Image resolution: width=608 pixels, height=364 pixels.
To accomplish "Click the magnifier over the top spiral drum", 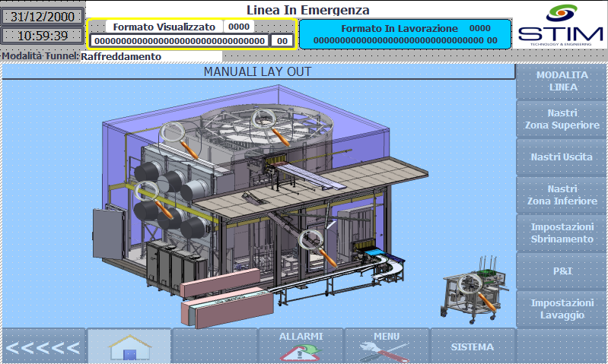I will point(270,127).
